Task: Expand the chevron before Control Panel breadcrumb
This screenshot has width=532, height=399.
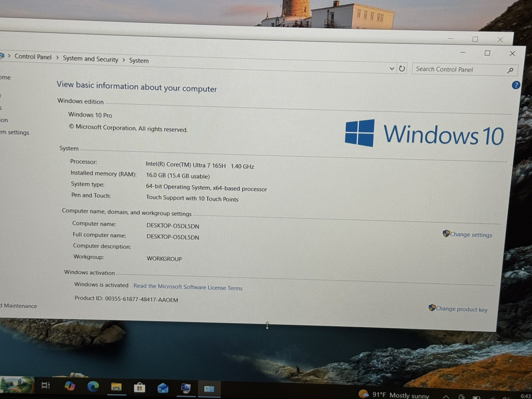Action: coord(9,56)
